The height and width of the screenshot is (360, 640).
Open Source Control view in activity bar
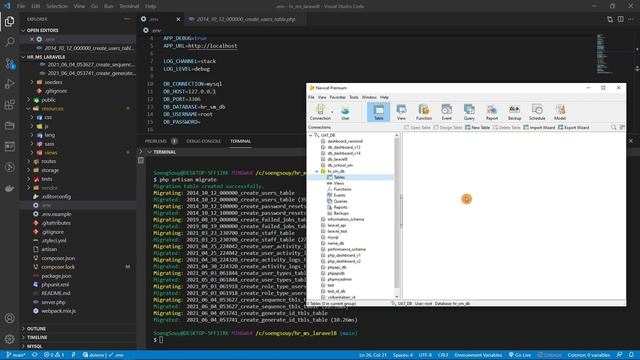click(x=9, y=63)
